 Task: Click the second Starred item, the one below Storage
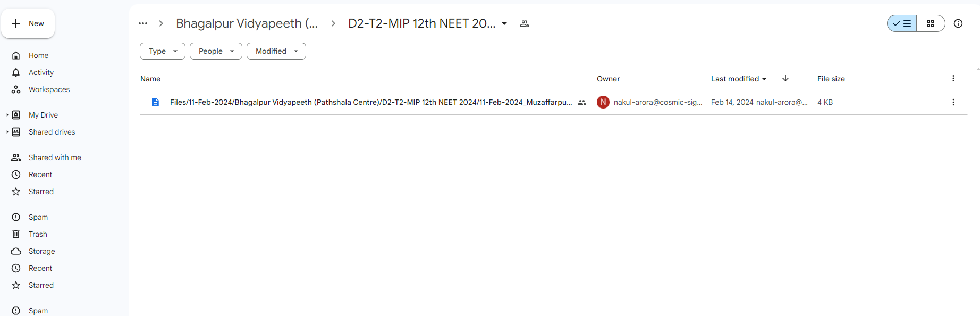41,285
